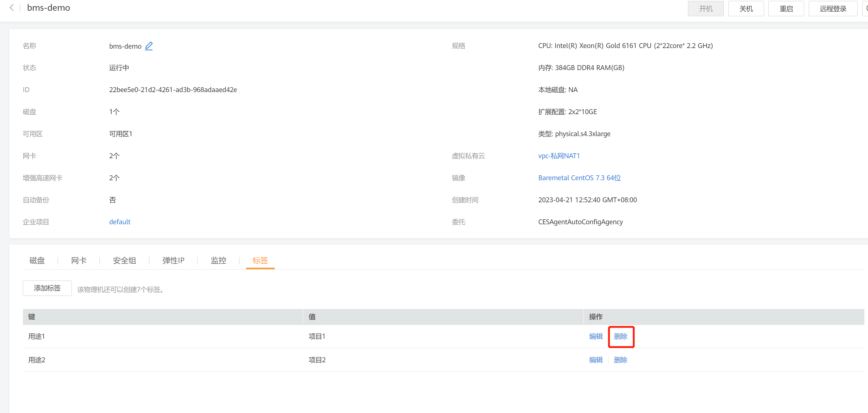Open the default enterprise project link

tap(120, 222)
